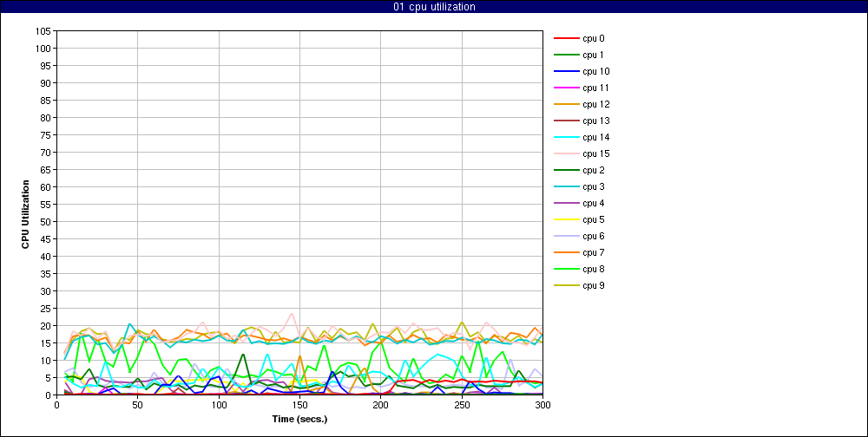Click the y-axis tick label 25
The width and height of the screenshot is (868, 437).
[47, 309]
